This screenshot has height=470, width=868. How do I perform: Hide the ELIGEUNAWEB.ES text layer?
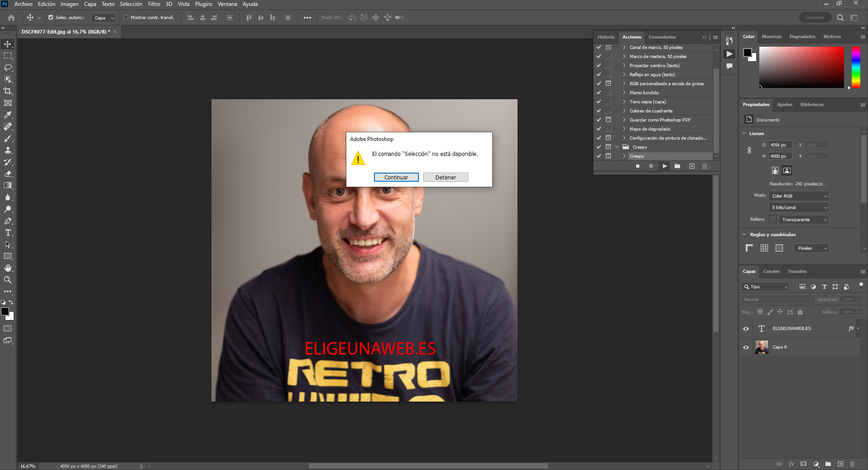pos(746,329)
